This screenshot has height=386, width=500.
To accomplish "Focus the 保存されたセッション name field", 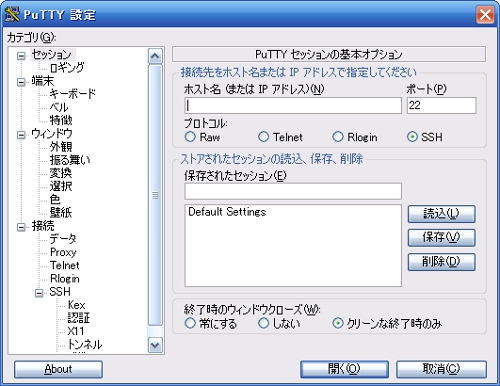I will [293, 191].
